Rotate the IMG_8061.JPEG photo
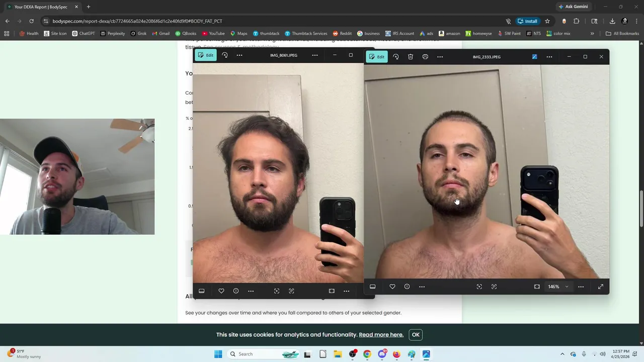 (225, 55)
